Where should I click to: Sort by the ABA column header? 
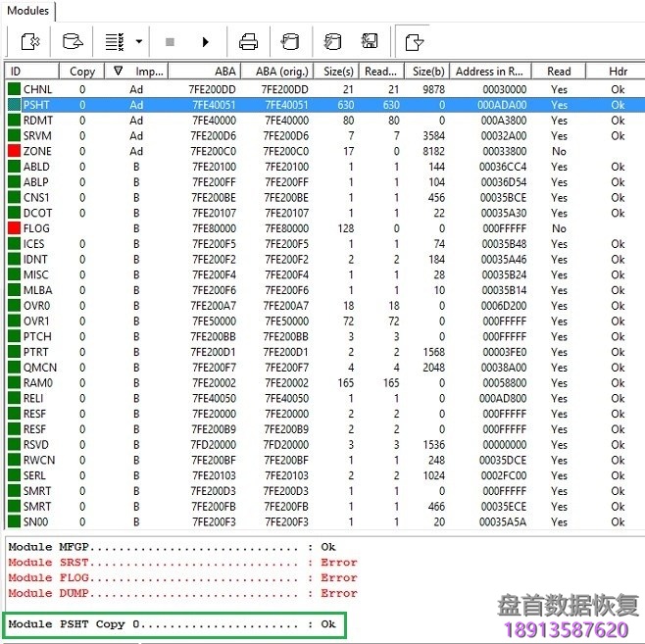(x=205, y=72)
